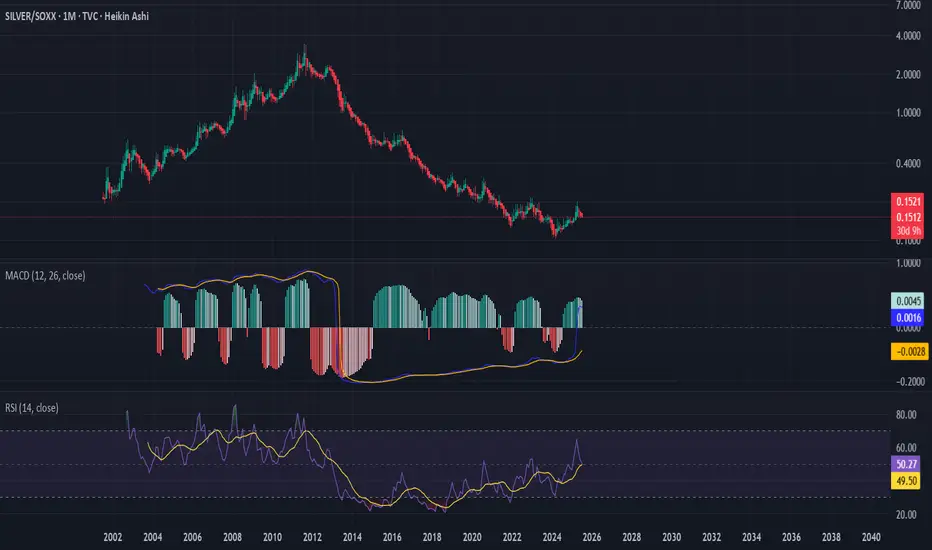Click the 60.00 RSI scale label

(x=906, y=448)
